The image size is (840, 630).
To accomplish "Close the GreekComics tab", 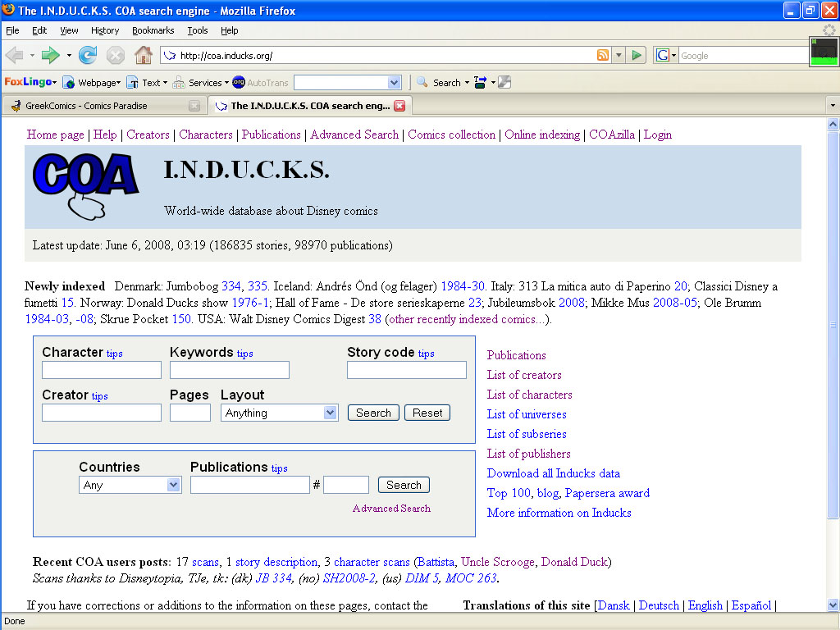I will (194, 106).
